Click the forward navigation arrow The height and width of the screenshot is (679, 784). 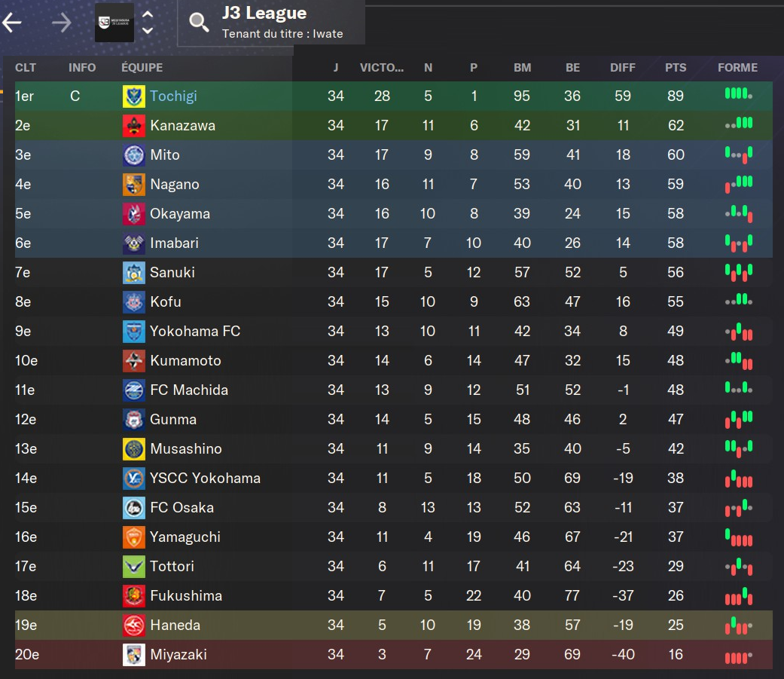[61, 23]
